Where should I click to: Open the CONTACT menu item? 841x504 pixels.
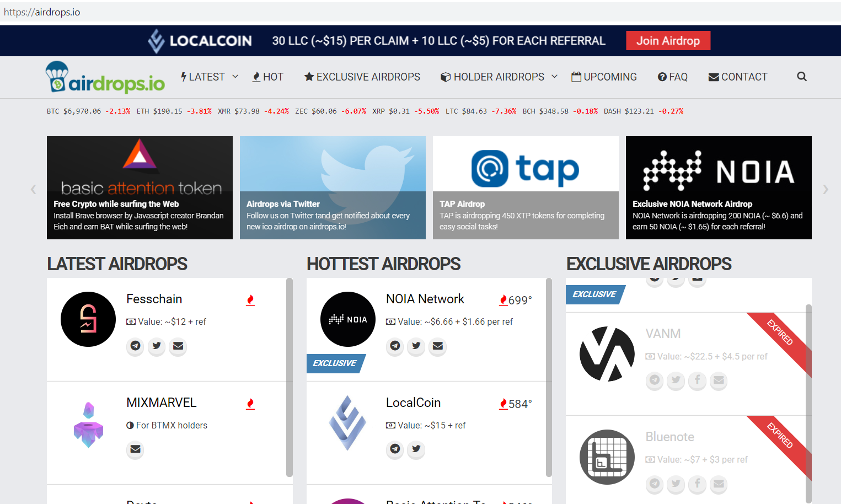click(738, 77)
